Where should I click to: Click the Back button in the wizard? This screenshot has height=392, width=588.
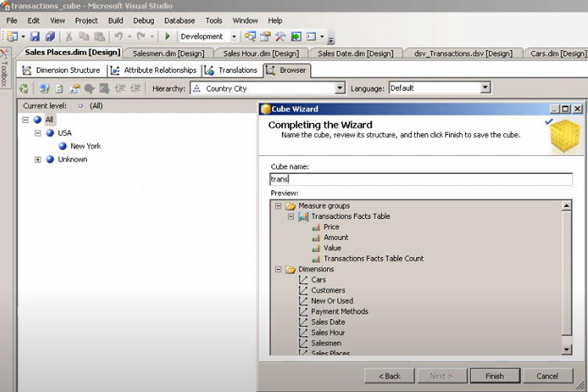(389, 376)
